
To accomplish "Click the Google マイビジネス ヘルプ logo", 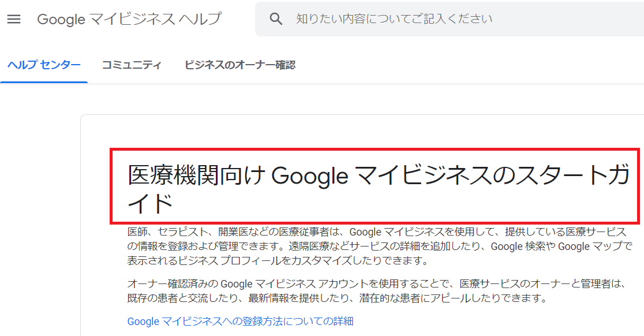I will [129, 19].
